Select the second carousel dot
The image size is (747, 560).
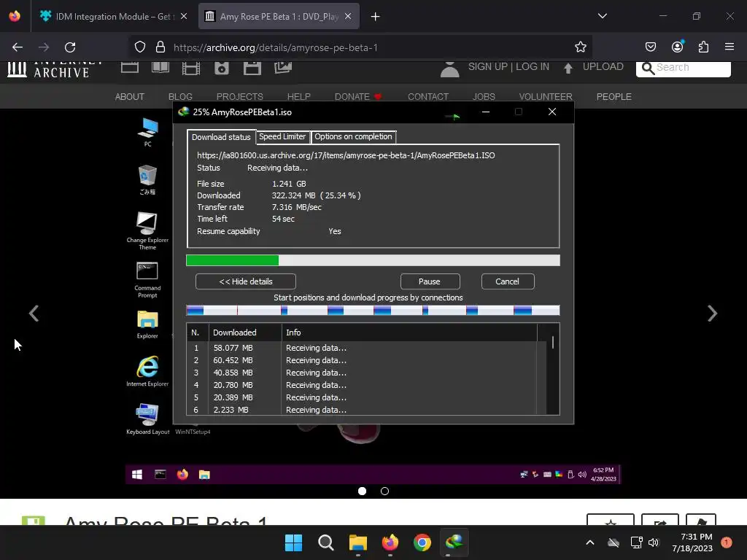(385, 491)
